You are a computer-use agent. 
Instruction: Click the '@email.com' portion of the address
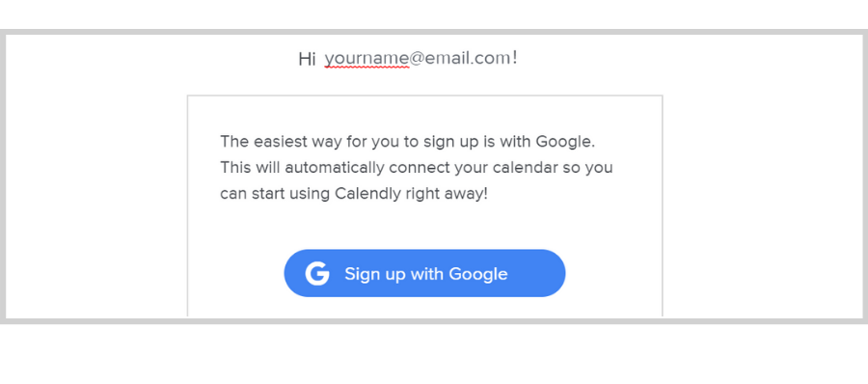[460, 58]
